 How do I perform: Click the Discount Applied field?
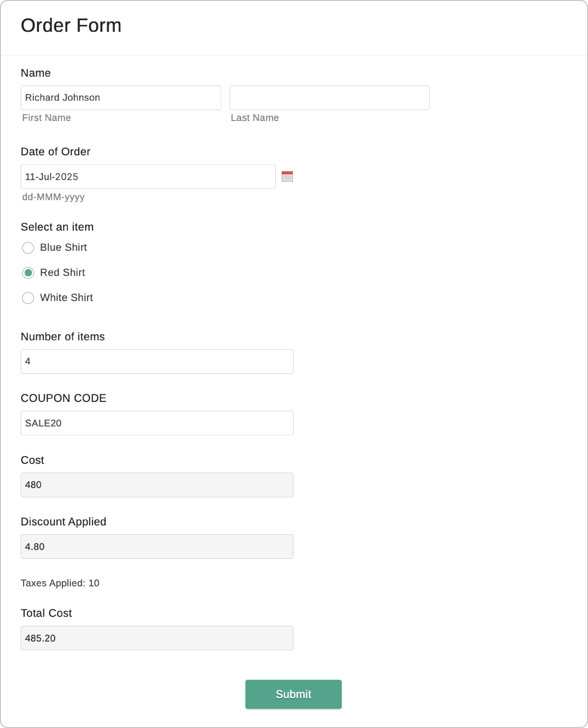point(157,547)
